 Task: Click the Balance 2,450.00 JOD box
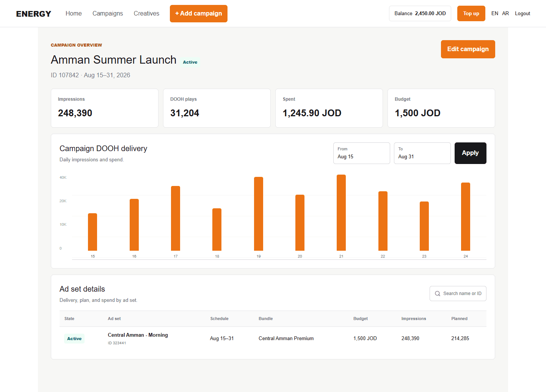coord(420,13)
